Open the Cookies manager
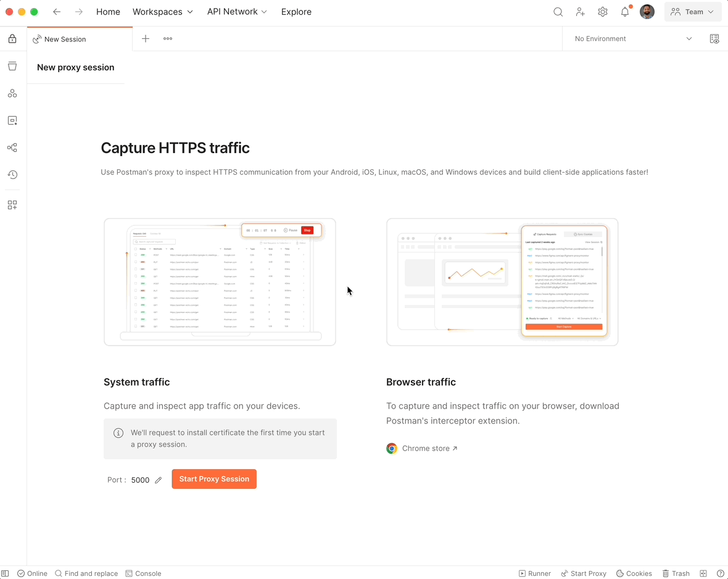The image size is (728, 579). click(634, 573)
